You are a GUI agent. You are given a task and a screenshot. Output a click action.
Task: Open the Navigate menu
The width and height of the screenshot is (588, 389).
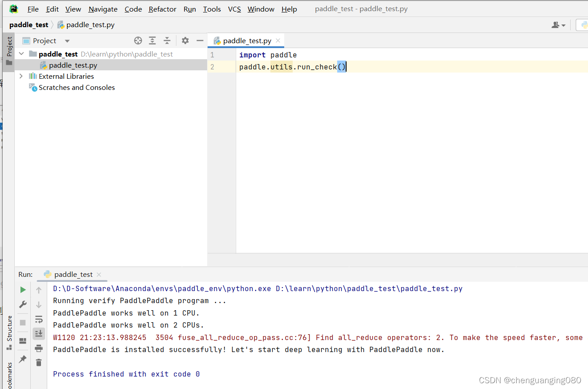pyautogui.click(x=103, y=9)
